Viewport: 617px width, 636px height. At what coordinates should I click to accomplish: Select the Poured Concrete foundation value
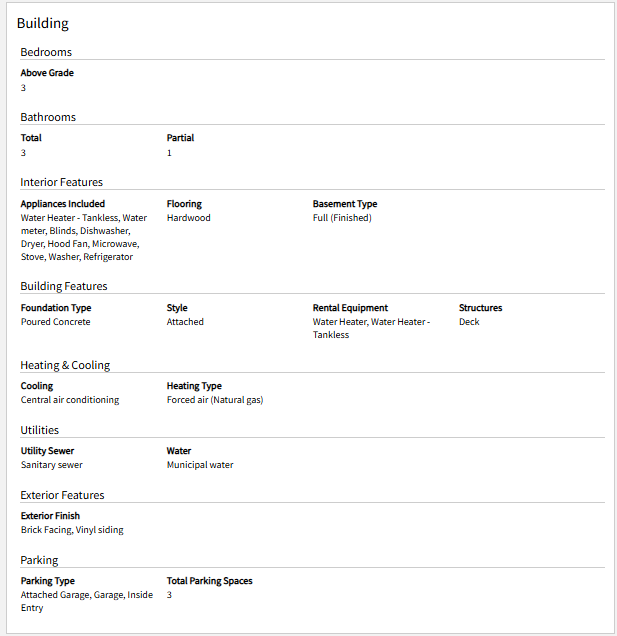point(56,322)
